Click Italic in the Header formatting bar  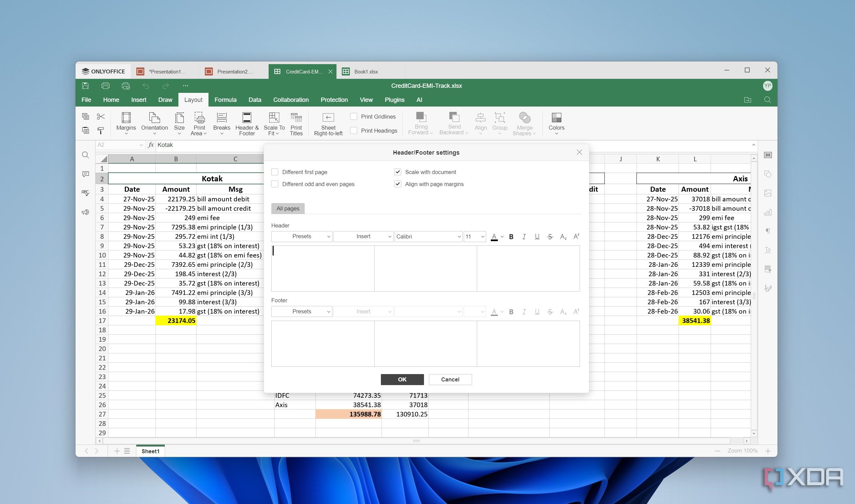pos(524,237)
